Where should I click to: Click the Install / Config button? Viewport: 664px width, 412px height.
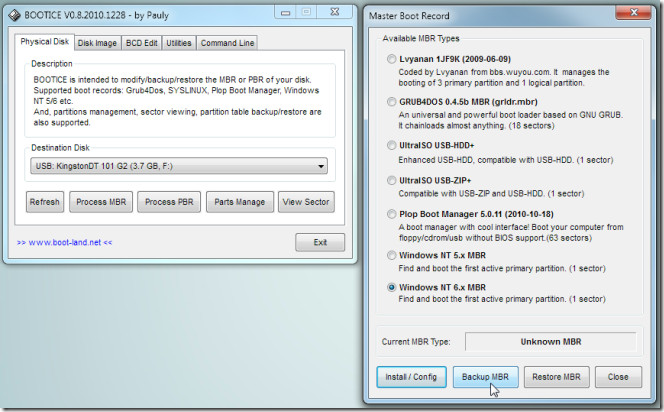[x=411, y=377]
